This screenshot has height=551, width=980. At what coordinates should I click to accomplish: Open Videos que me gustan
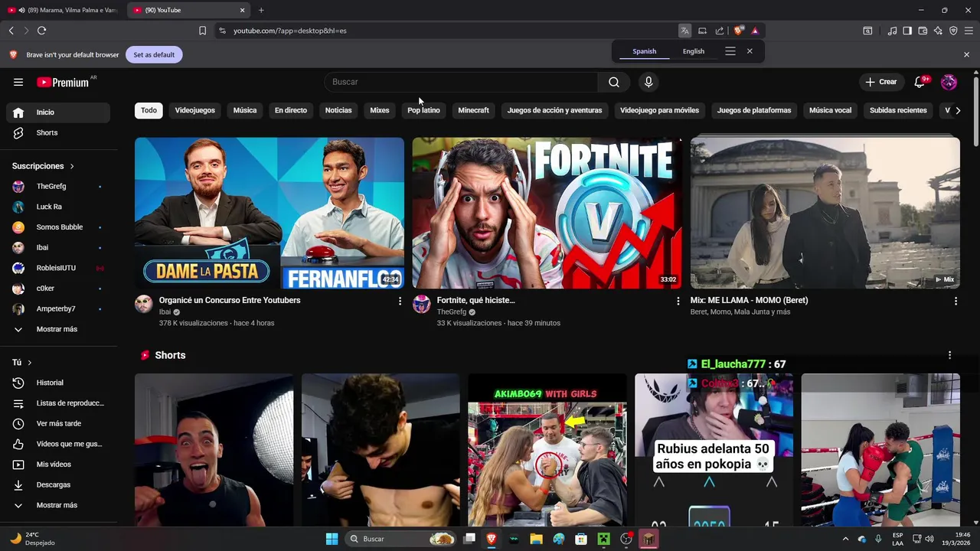(58, 444)
